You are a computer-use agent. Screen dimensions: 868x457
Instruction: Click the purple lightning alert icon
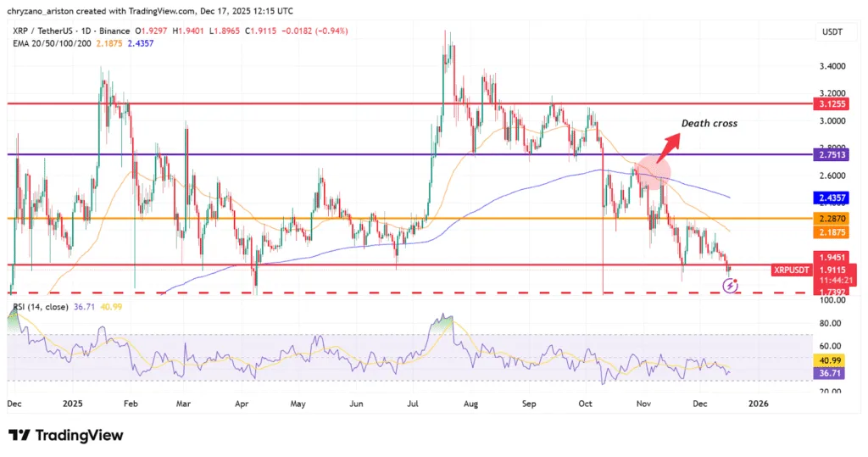point(731,286)
